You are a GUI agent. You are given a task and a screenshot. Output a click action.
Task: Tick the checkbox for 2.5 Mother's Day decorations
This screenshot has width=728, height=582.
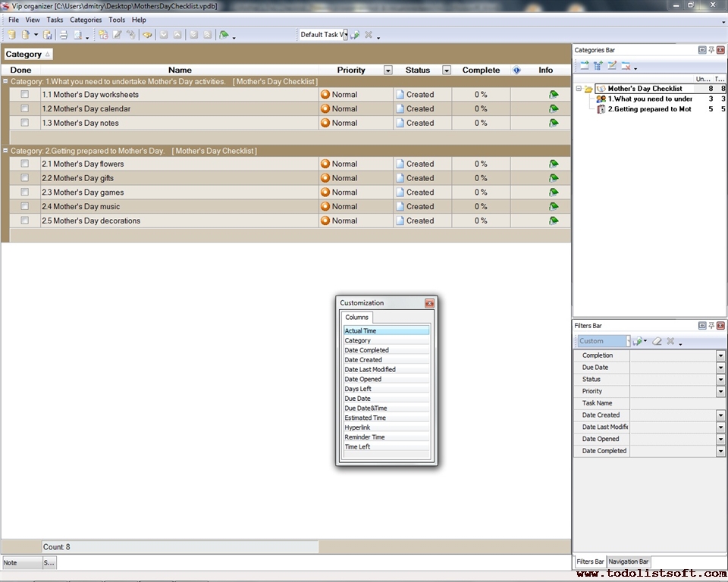(x=25, y=221)
